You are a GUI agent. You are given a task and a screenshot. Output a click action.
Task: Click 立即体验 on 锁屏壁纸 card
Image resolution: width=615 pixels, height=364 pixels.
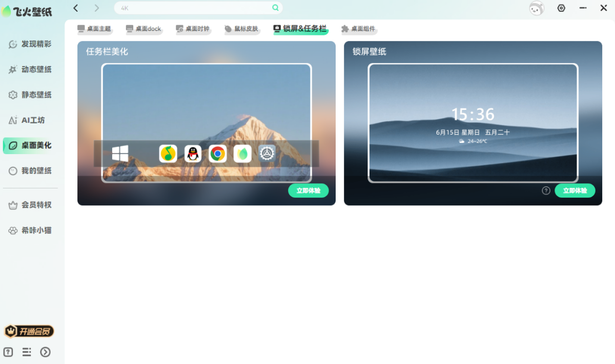pyautogui.click(x=575, y=190)
